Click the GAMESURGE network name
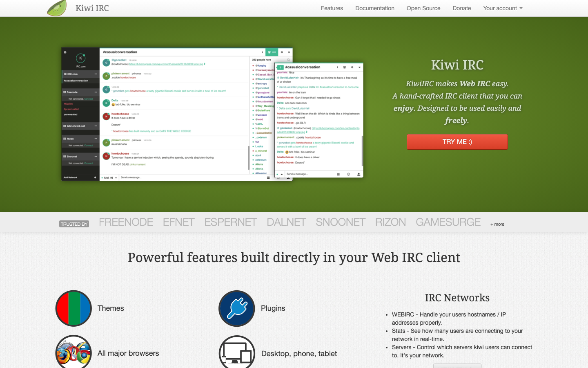This screenshot has width=588, height=368. 448,222
